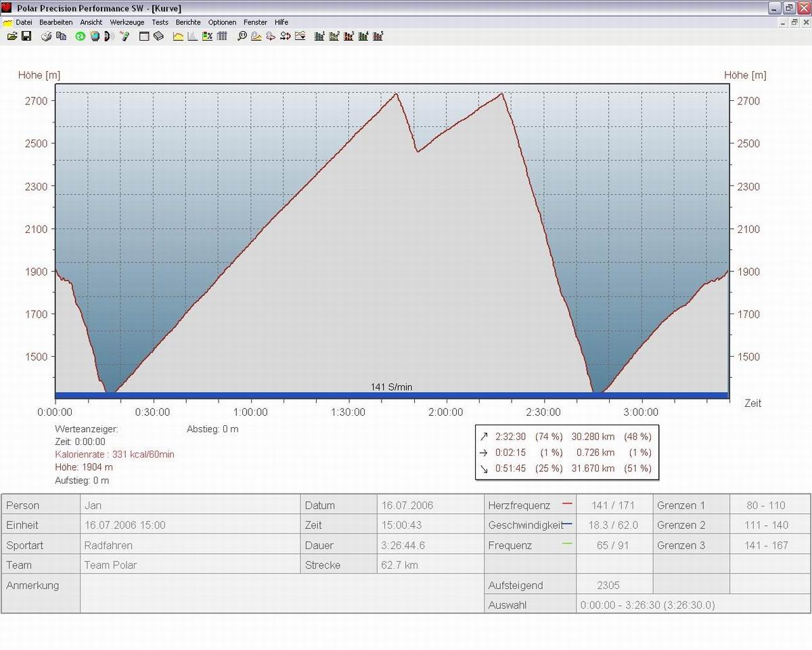The height and width of the screenshot is (650, 812).
Task: Click the open folder toolbar icon
Action: [12, 36]
